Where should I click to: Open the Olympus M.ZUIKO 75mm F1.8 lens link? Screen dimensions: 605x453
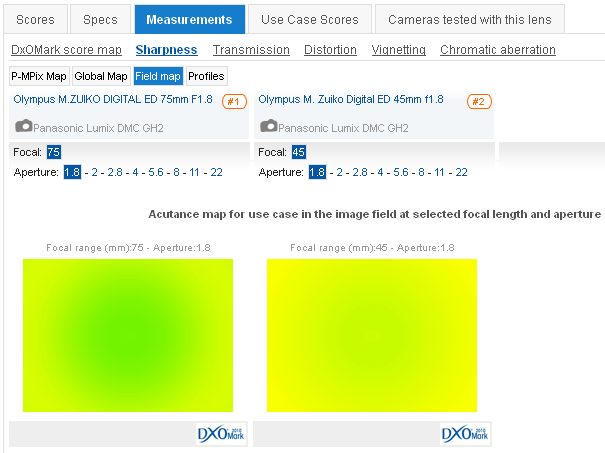click(x=113, y=100)
